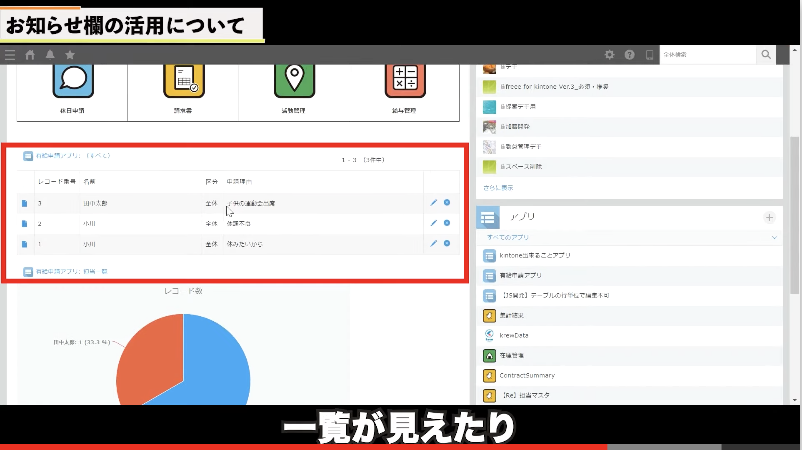The height and width of the screenshot is (450, 802).
Task: Edit record 1 with pencil icon
Action: (x=433, y=243)
